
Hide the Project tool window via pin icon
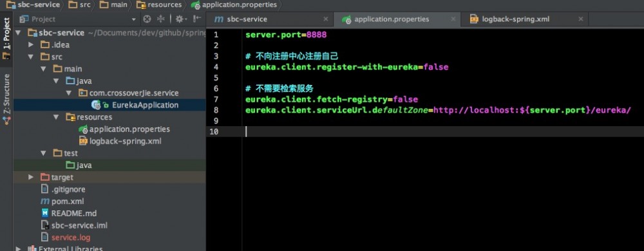coord(197,19)
